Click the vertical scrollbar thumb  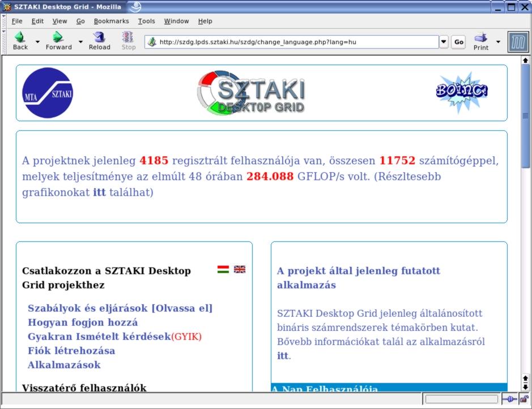pos(525,116)
